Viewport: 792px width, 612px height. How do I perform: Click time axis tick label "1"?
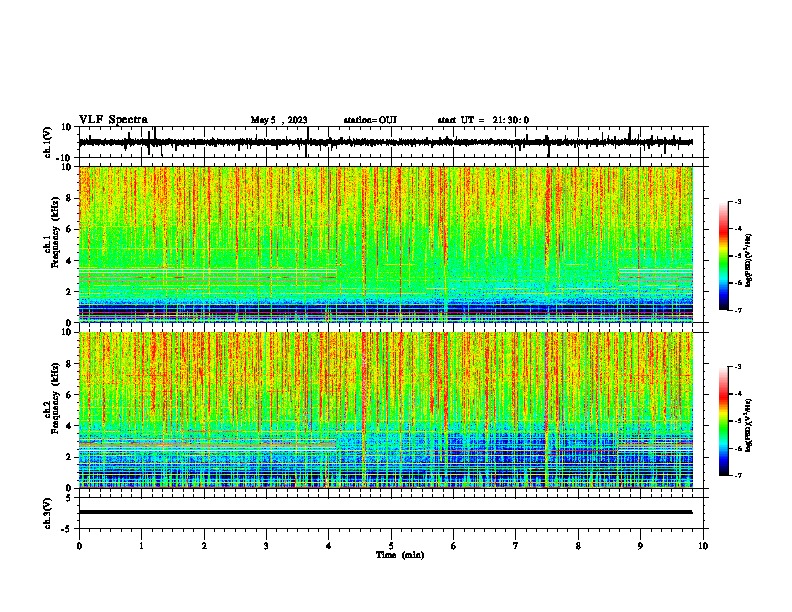click(141, 546)
